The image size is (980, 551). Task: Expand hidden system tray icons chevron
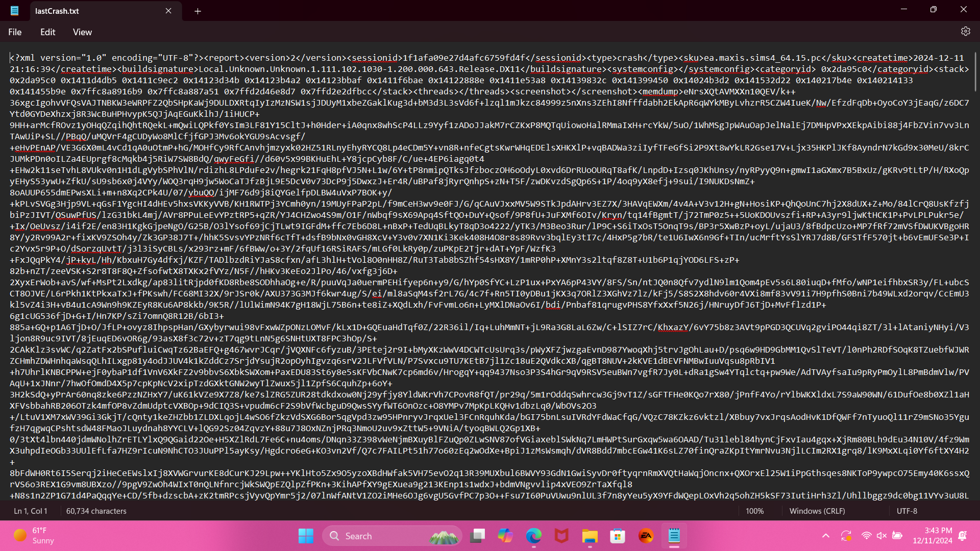825,536
